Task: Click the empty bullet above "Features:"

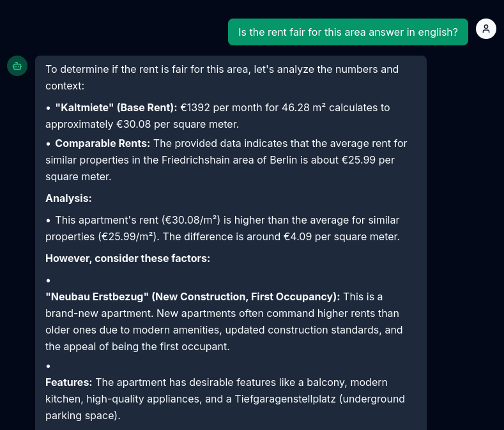Action: [x=48, y=366]
